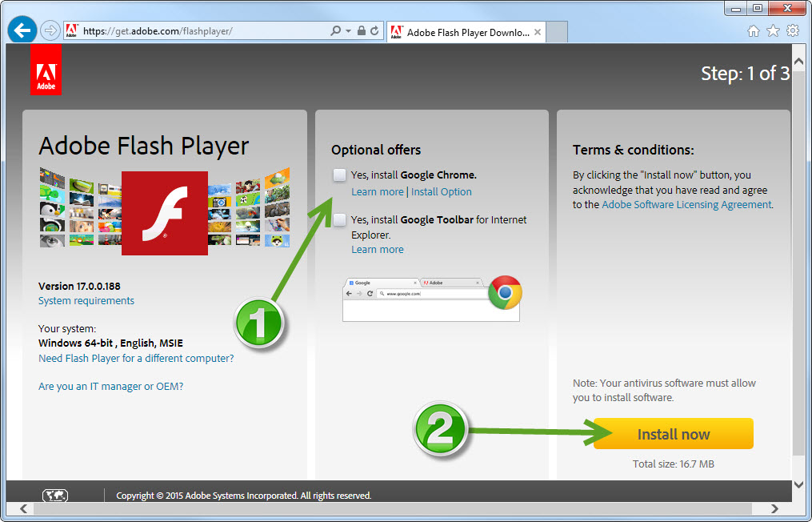Click the Install now button
812x522 pixels.
tap(674, 434)
